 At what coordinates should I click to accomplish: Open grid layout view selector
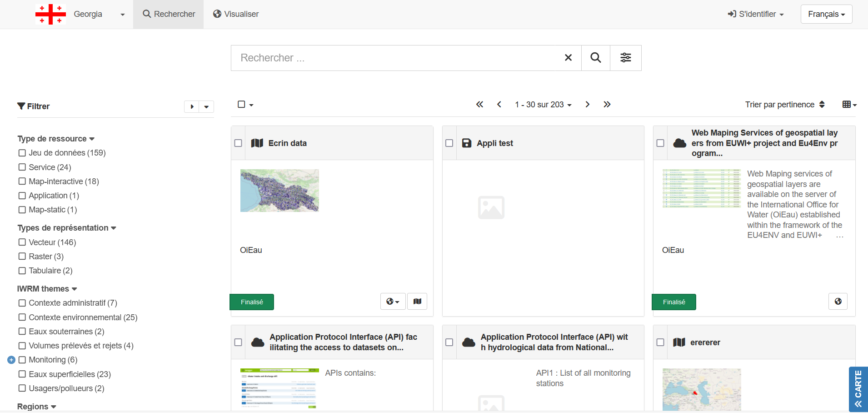click(x=849, y=105)
